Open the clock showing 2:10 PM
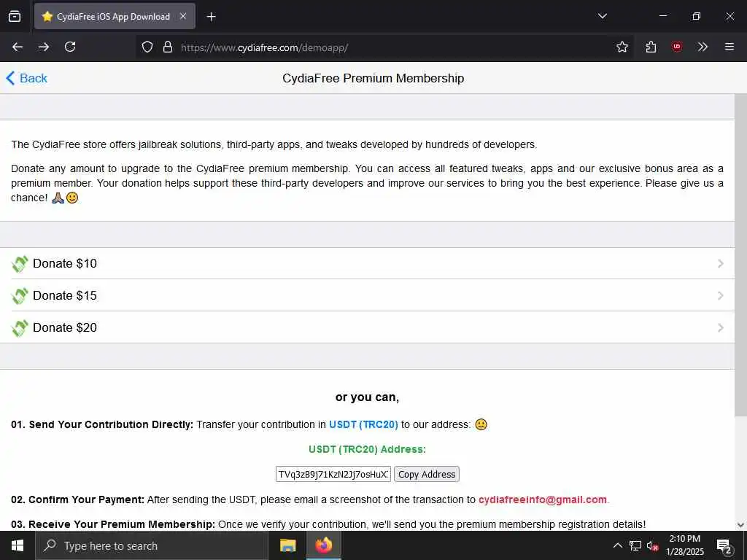 click(684, 545)
